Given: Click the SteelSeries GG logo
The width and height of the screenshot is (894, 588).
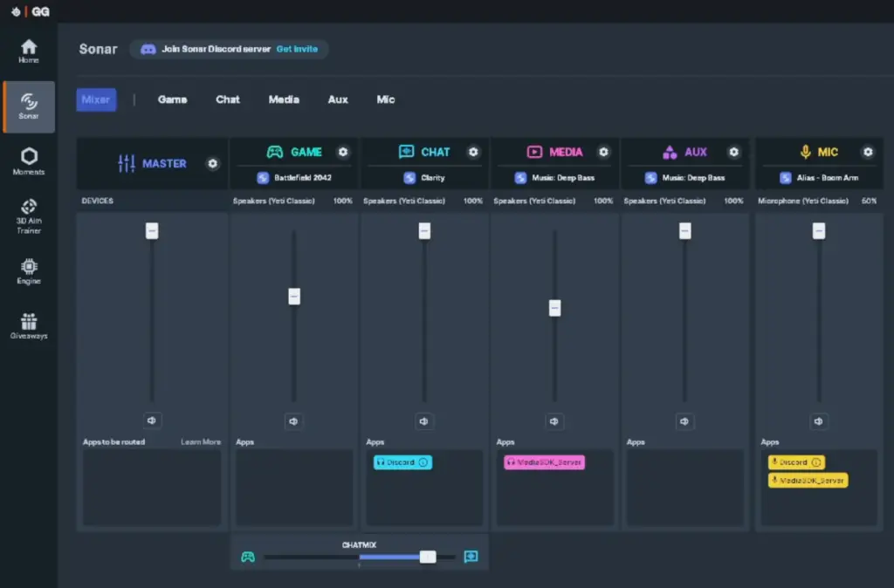Looking at the screenshot, I should (31, 11).
